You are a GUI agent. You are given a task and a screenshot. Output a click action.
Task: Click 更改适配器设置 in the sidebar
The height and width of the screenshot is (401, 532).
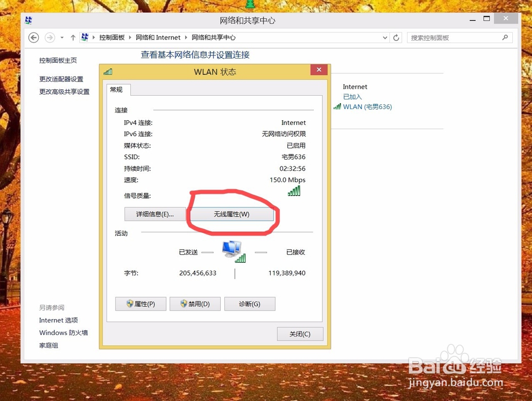point(62,79)
